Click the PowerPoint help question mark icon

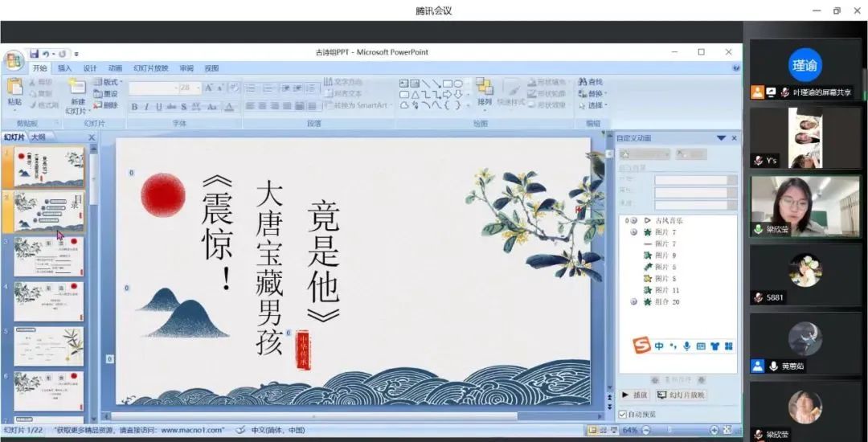click(x=736, y=68)
